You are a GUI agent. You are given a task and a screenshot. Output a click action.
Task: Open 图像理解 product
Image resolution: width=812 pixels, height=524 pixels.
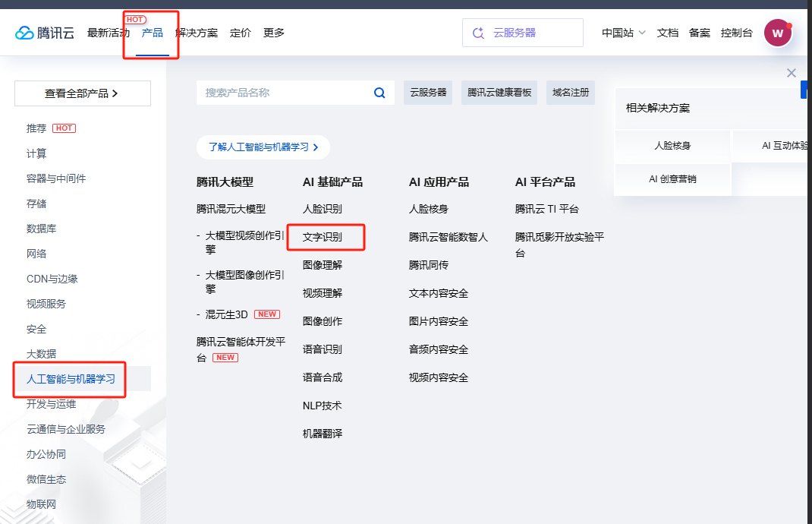322,265
